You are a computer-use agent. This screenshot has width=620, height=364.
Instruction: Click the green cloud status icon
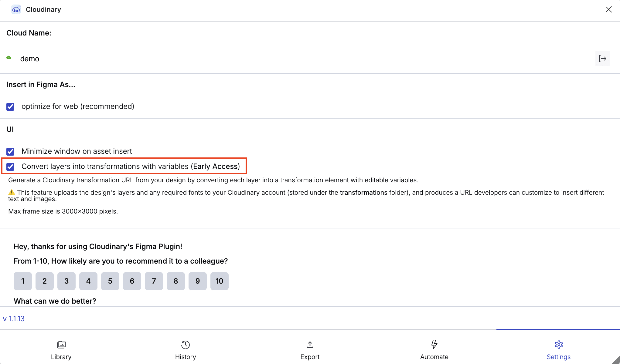[x=9, y=58]
